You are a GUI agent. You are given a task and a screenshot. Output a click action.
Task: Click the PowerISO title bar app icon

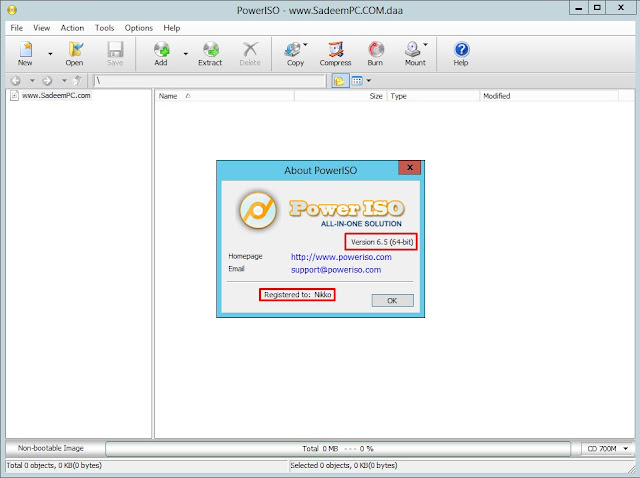(x=12, y=9)
